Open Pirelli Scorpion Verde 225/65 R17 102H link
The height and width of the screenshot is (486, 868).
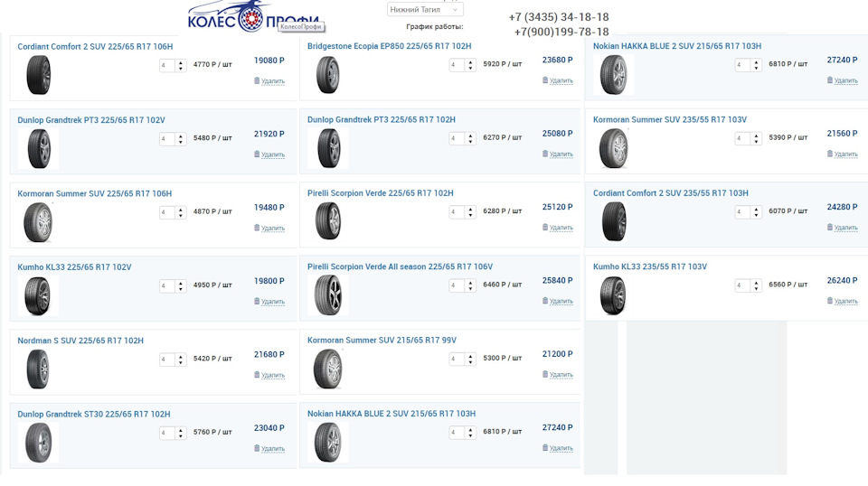pyautogui.click(x=381, y=193)
